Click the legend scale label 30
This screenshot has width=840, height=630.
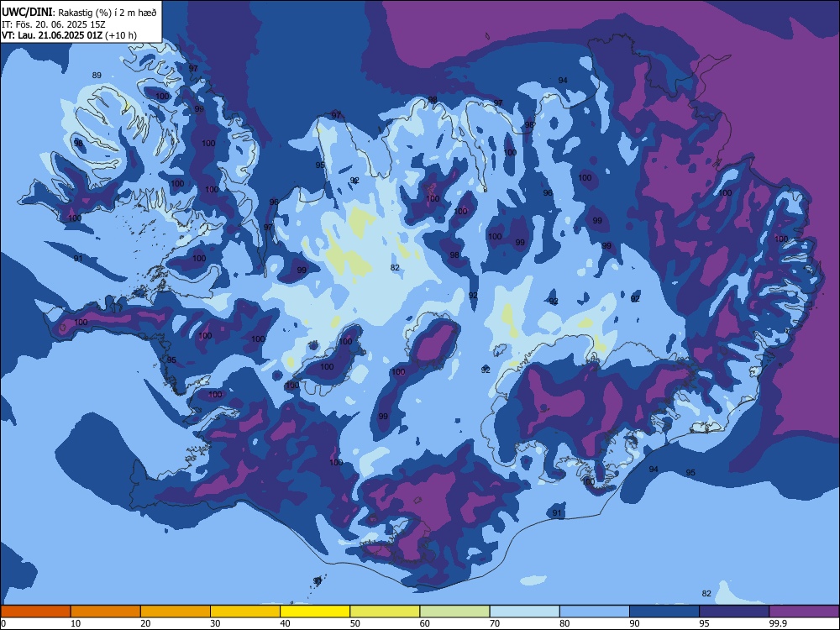[x=215, y=623]
